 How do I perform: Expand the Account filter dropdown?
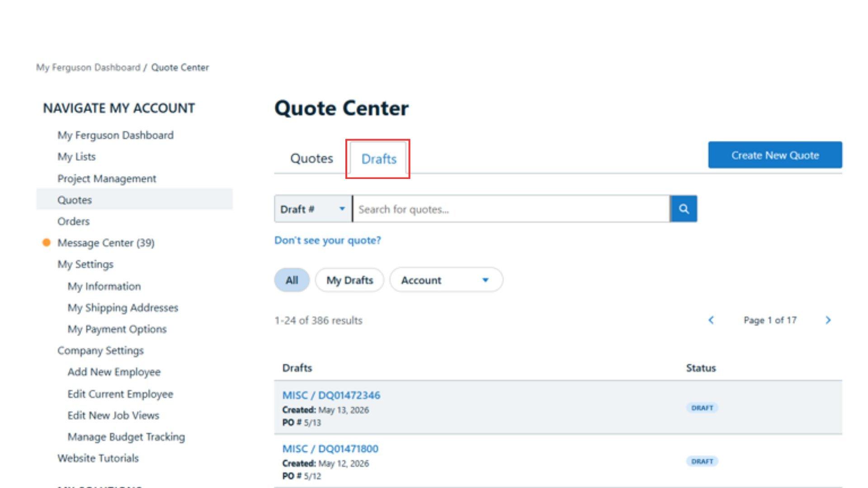[x=446, y=280]
